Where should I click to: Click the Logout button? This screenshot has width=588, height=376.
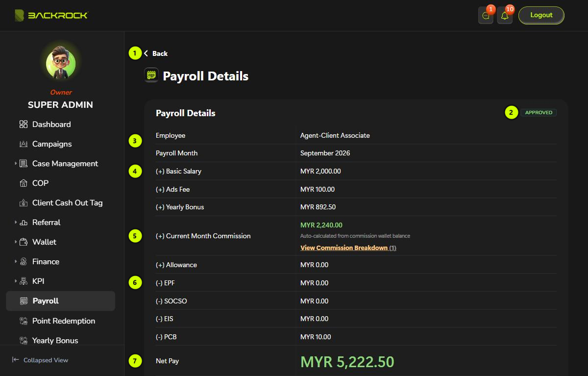click(541, 15)
